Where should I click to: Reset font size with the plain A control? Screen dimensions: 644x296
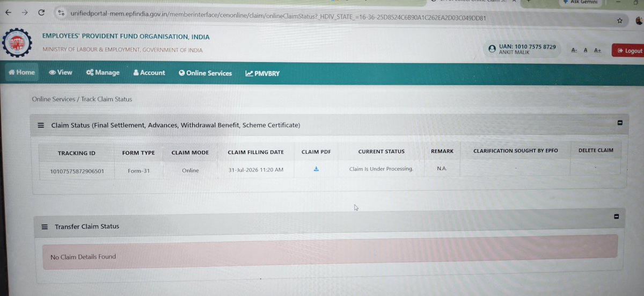(586, 50)
